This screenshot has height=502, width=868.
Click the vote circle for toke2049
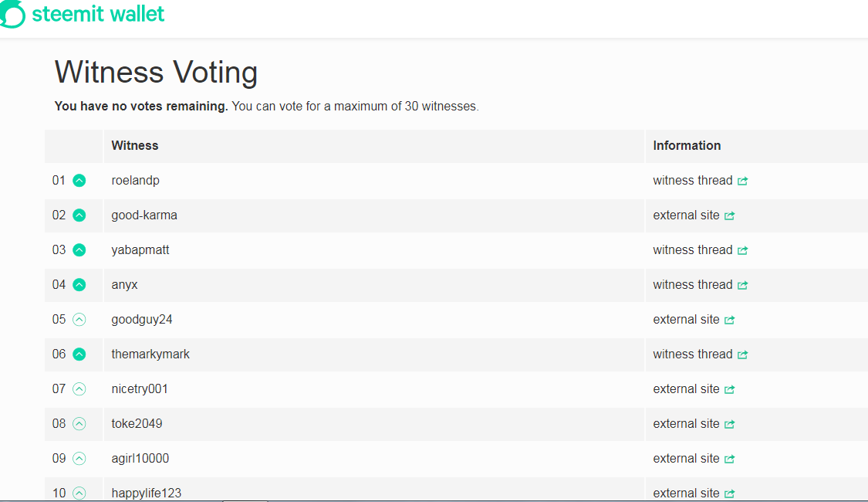point(79,424)
